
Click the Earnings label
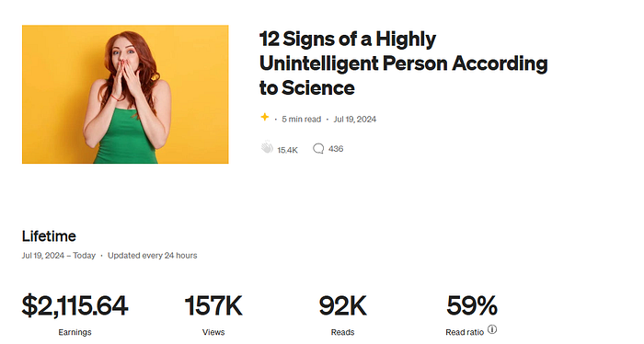[x=75, y=332]
